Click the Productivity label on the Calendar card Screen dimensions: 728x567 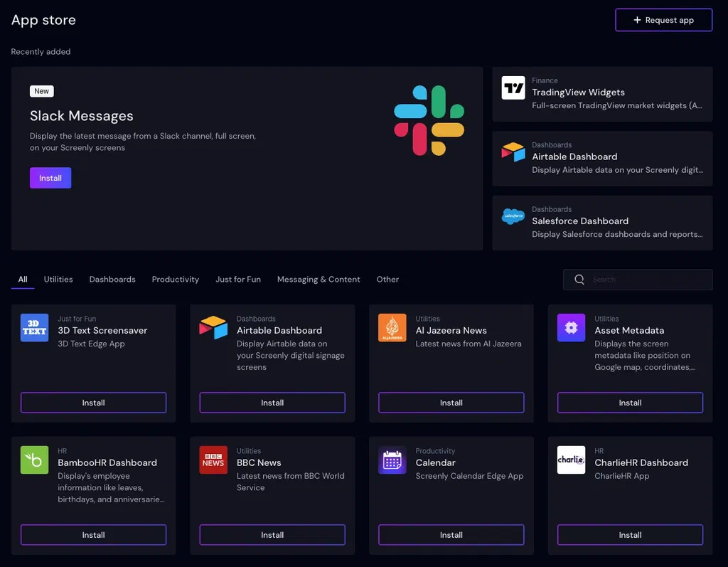click(x=435, y=451)
